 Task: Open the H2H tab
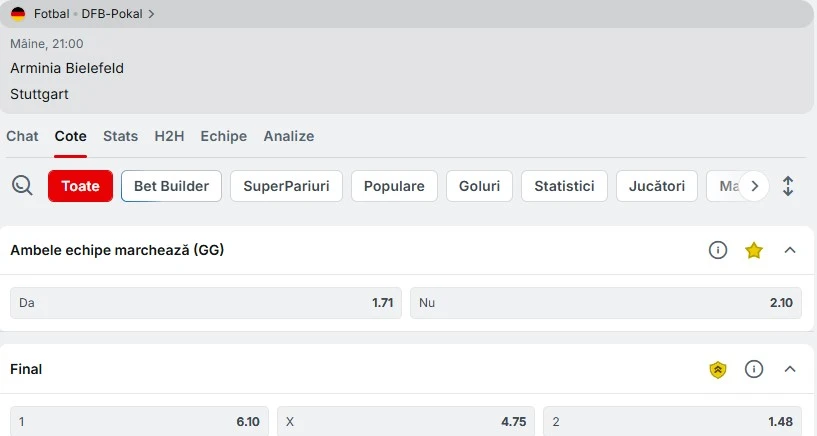pos(169,136)
